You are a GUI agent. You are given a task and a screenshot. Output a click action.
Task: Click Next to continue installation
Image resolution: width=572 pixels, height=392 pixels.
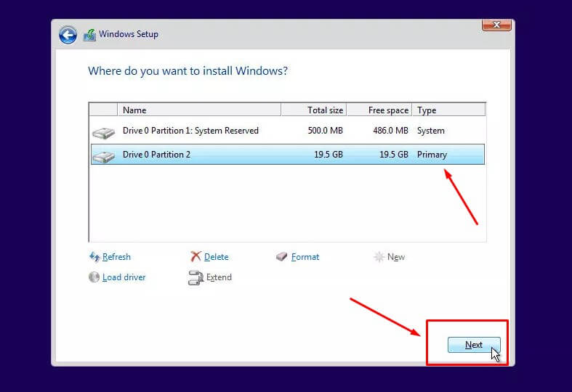tap(474, 345)
